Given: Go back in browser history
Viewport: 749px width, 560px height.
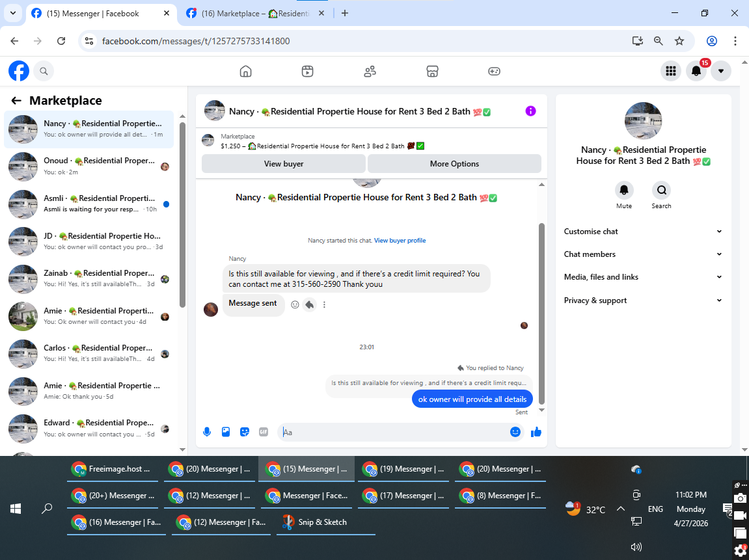Looking at the screenshot, I should pyautogui.click(x=14, y=41).
